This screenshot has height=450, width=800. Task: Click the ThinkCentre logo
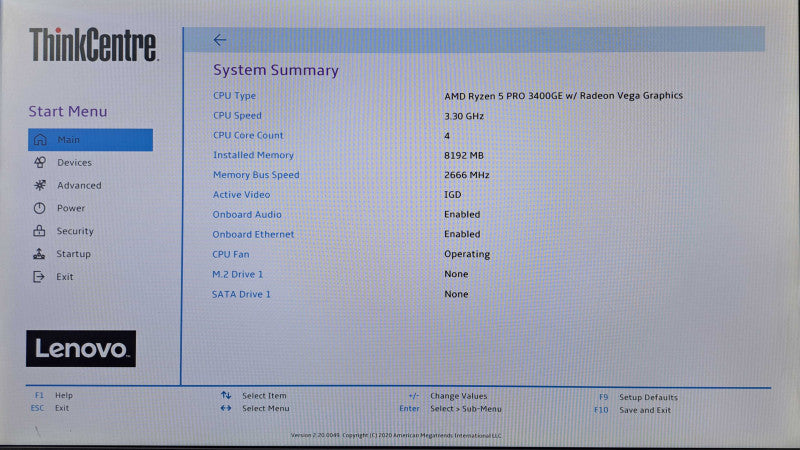94,45
